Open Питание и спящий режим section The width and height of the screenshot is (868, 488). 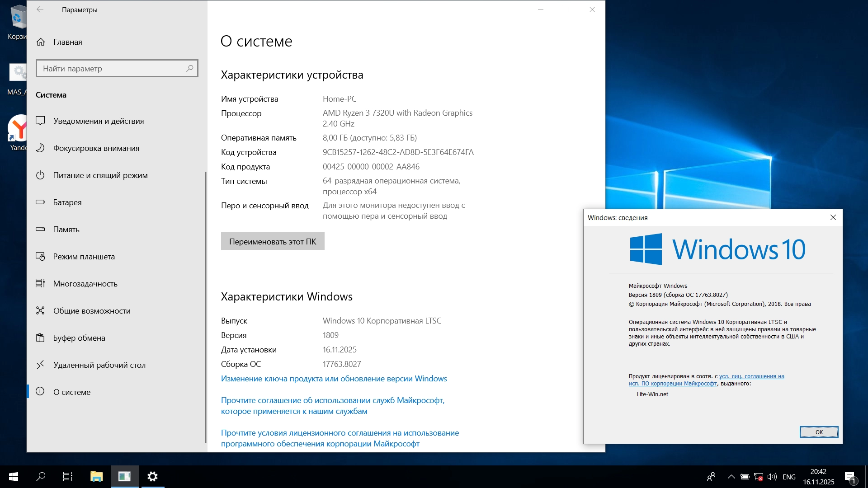(100, 175)
